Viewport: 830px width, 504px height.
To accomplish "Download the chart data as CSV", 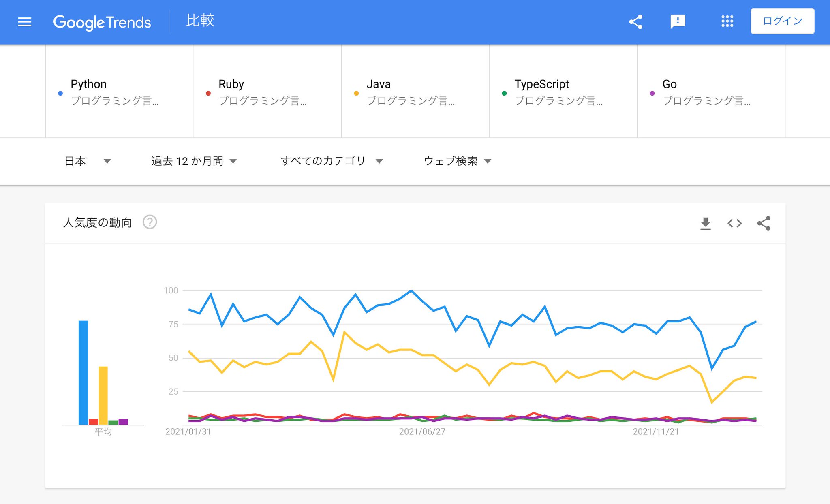I will (706, 223).
